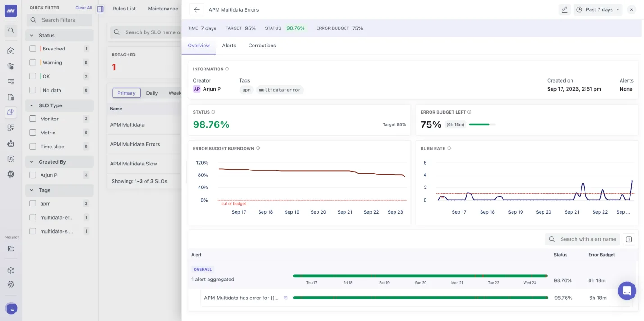The width and height of the screenshot is (644, 321).
Task: Click the icon after APM Multidata has error alert
Action: point(286,298)
